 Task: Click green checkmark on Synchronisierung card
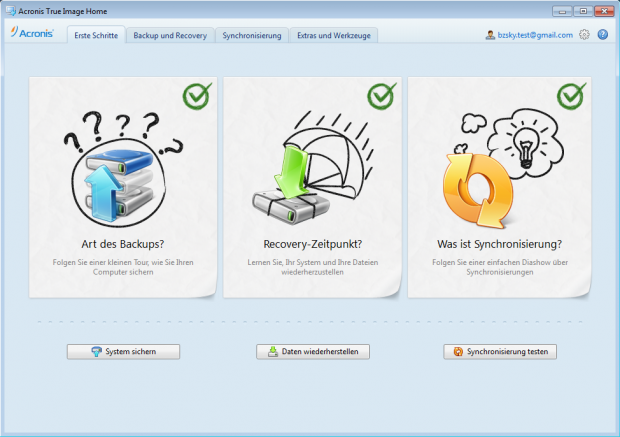coord(571,96)
